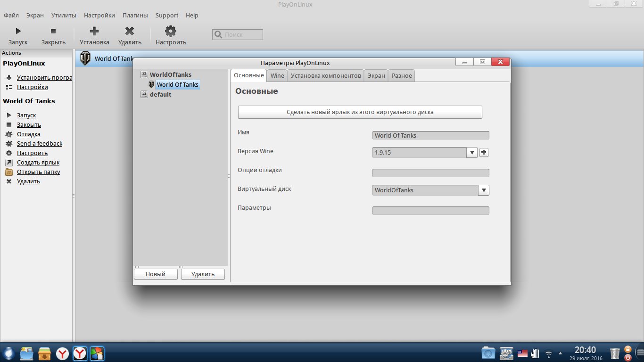Click the Закрыть stop icon in the toolbar
The width and height of the screenshot is (644, 362).
click(x=53, y=31)
